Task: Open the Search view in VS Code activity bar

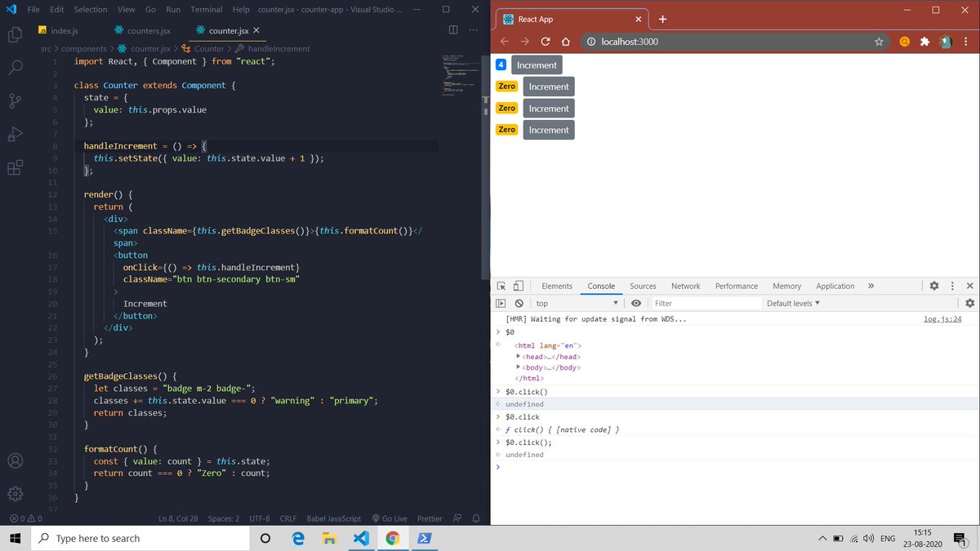Action: click(x=15, y=67)
